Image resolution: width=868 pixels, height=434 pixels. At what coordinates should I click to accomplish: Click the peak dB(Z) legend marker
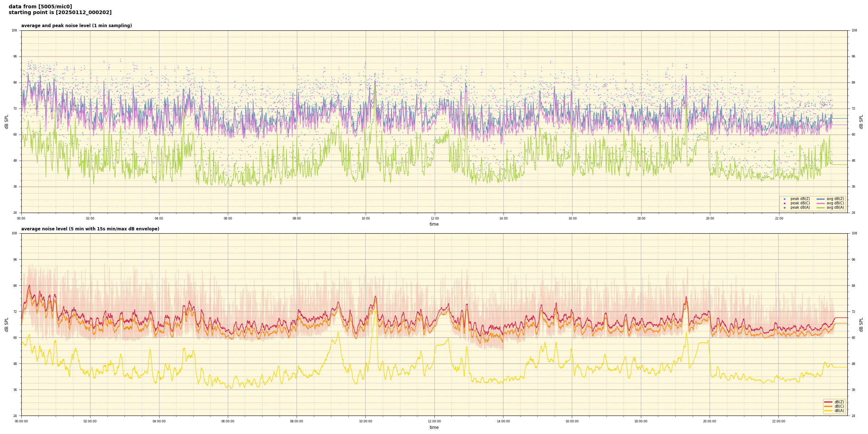784,199
